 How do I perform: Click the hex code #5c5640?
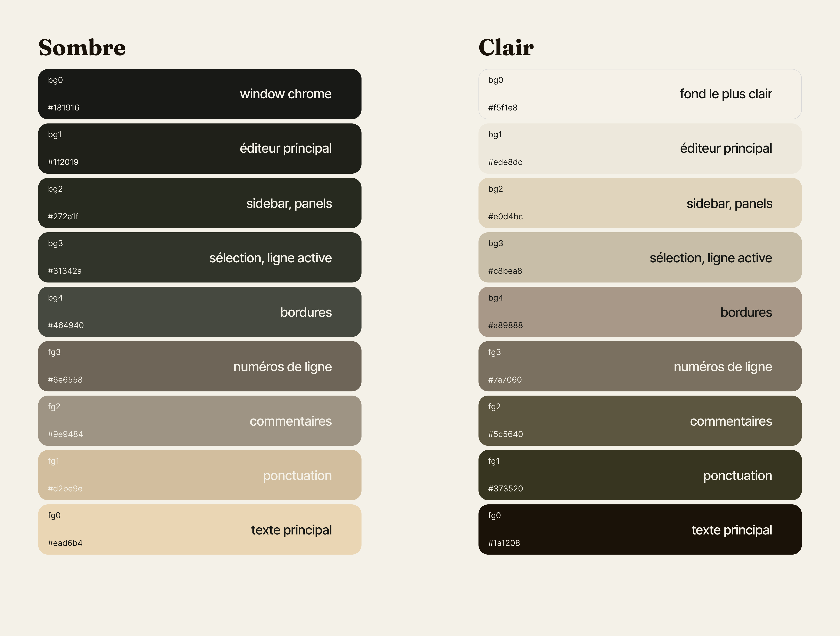tap(506, 434)
